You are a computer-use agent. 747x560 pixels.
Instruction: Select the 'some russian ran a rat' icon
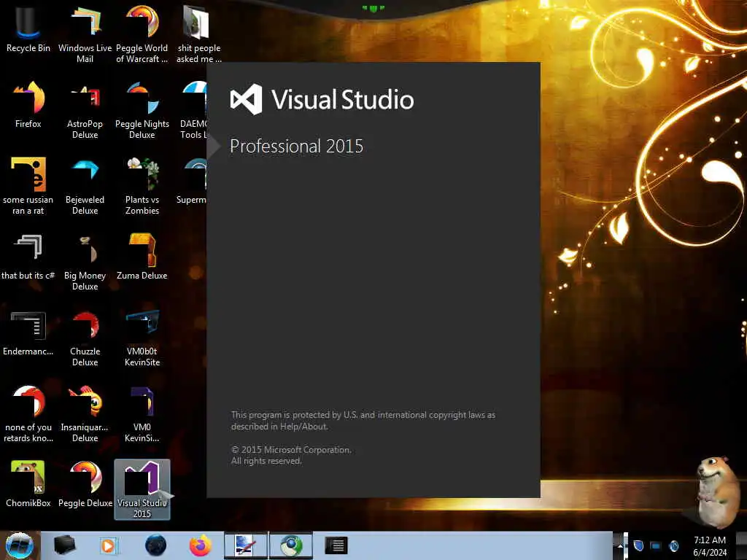[28, 185]
